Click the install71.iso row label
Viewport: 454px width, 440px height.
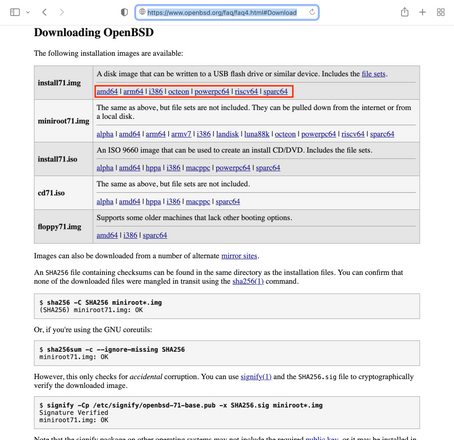pos(57,159)
